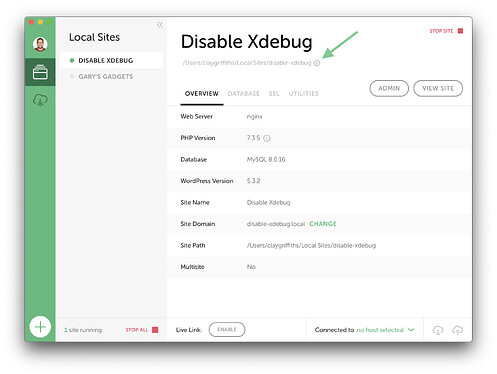Viewport: 497px width, 374px height.
Task: Click the Live Link label
Action: (189, 330)
